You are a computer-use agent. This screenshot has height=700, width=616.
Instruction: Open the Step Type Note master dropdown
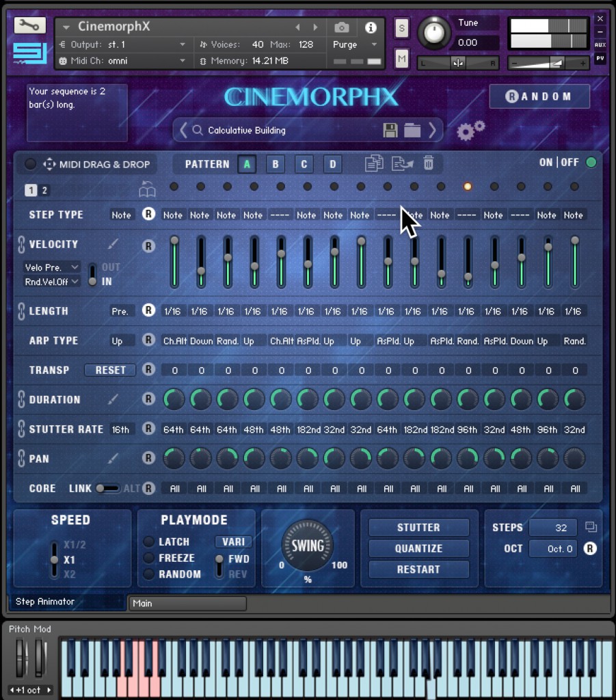tap(122, 215)
